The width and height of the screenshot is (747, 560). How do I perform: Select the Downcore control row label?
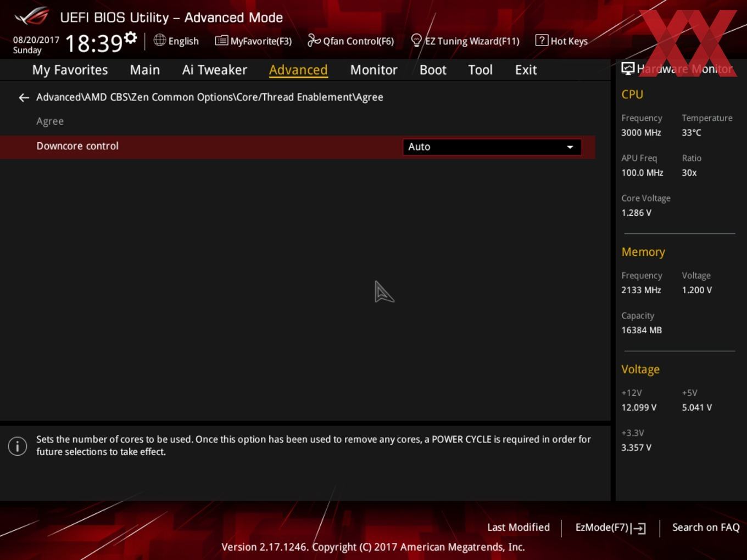[77, 146]
